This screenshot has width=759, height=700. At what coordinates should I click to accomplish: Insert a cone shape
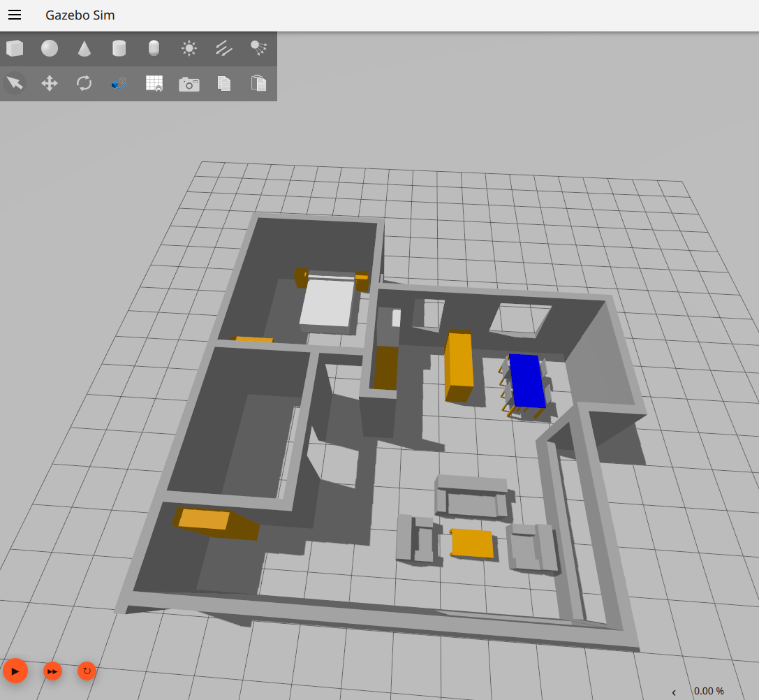pyautogui.click(x=84, y=48)
